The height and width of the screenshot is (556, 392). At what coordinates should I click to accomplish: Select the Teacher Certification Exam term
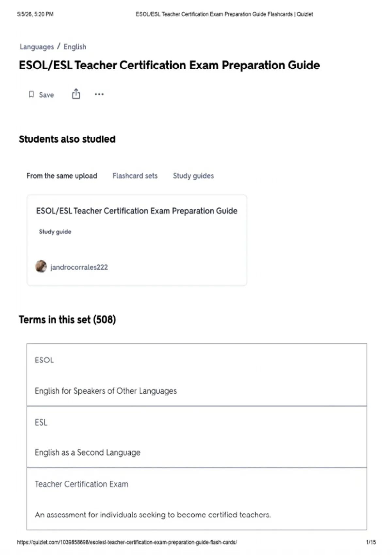pyautogui.click(x=81, y=484)
